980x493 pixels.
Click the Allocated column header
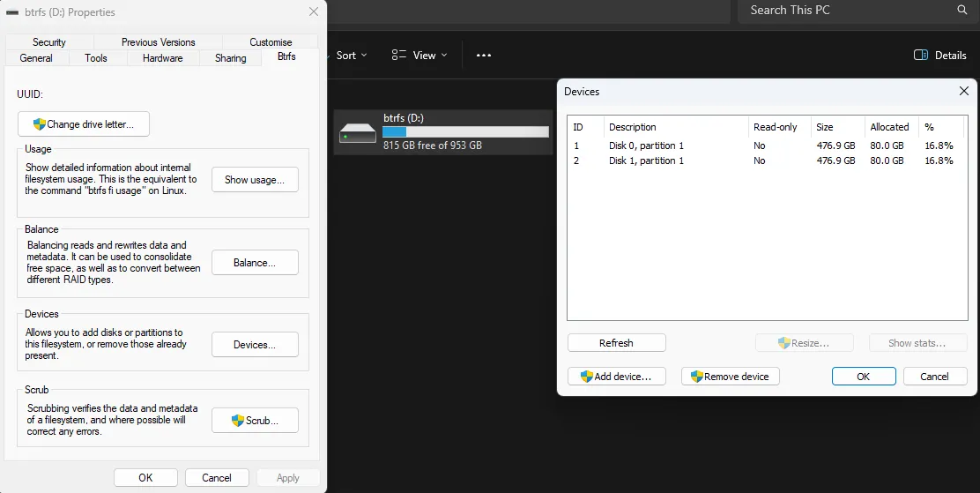click(x=892, y=127)
